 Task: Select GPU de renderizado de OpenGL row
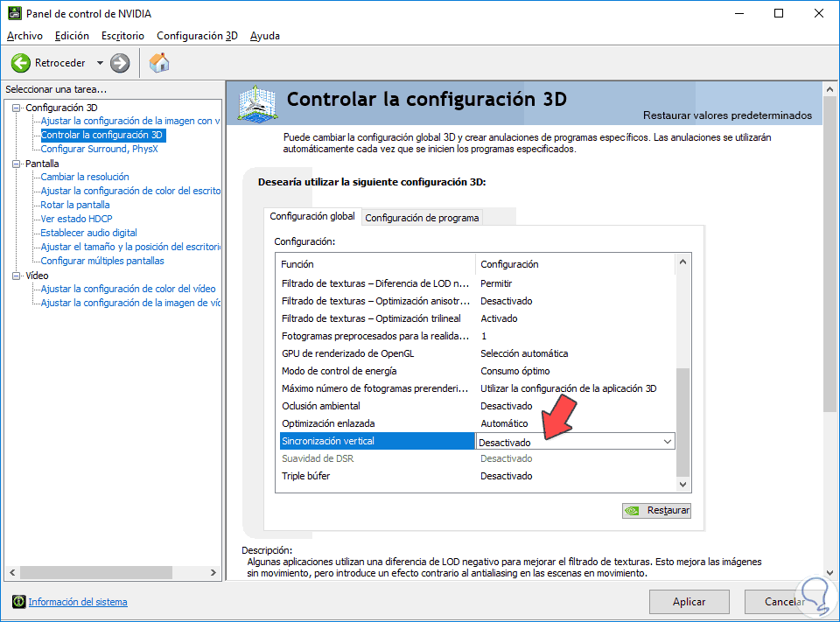pyautogui.click(x=477, y=353)
